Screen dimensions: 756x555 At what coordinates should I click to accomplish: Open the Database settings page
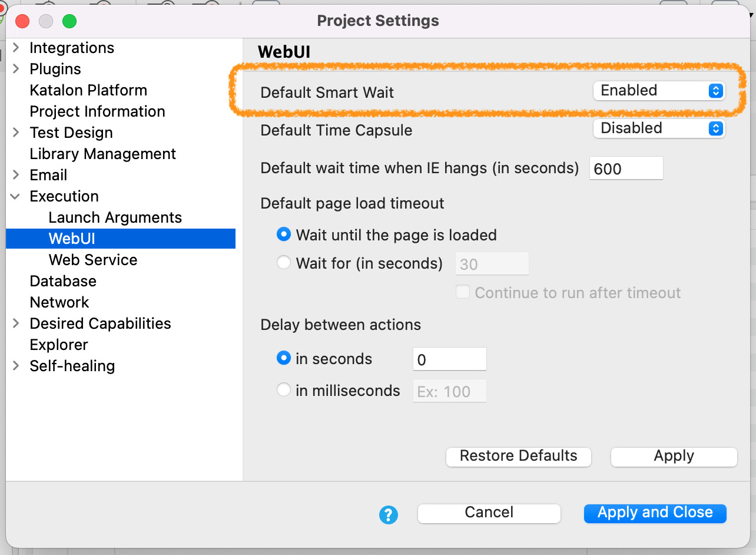pyautogui.click(x=63, y=281)
